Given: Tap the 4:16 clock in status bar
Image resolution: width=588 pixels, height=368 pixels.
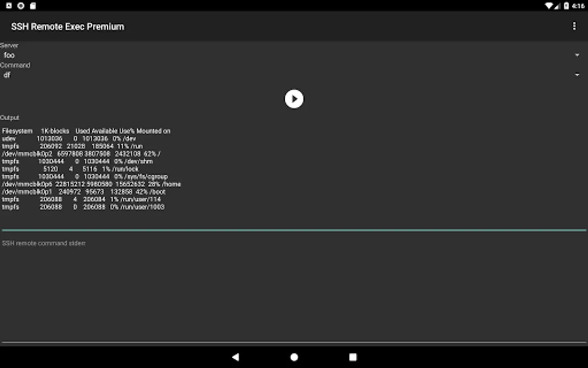Looking at the screenshot, I should coord(578,6).
